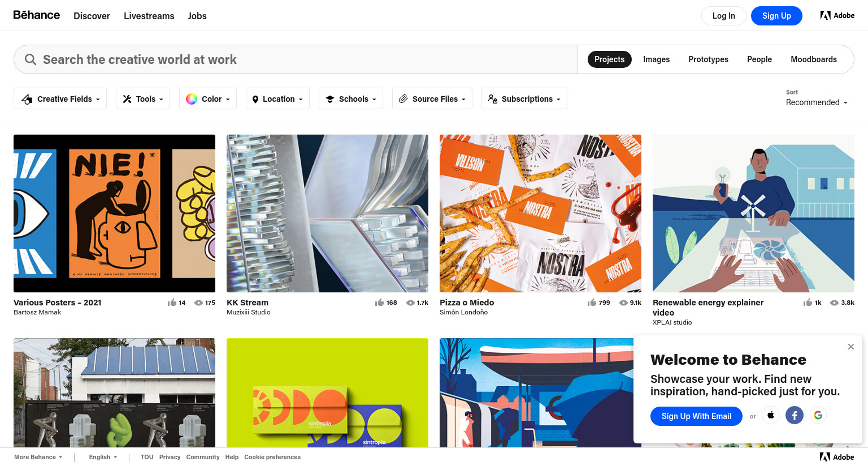Expand the More Behance footer menu
This screenshot has width=868, height=466.
coord(38,457)
